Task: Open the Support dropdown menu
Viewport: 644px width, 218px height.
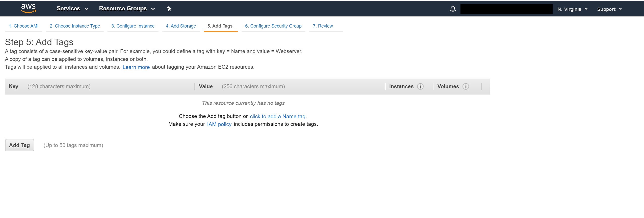Action: (609, 9)
